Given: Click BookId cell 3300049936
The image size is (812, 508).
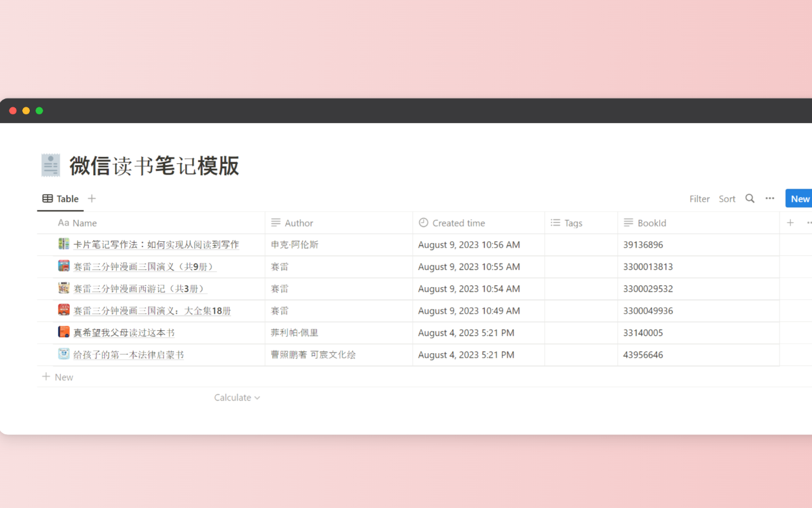Looking at the screenshot, I should pos(698,311).
